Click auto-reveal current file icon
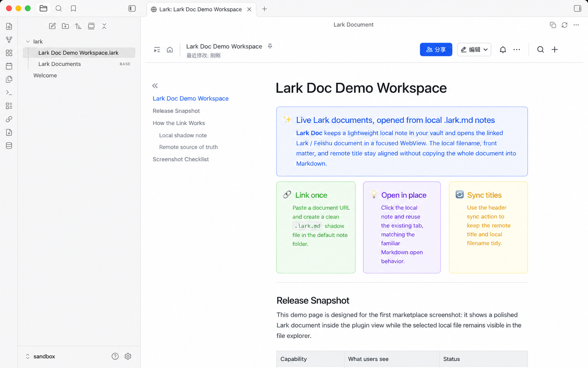The width and height of the screenshot is (588, 368). [x=91, y=26]
